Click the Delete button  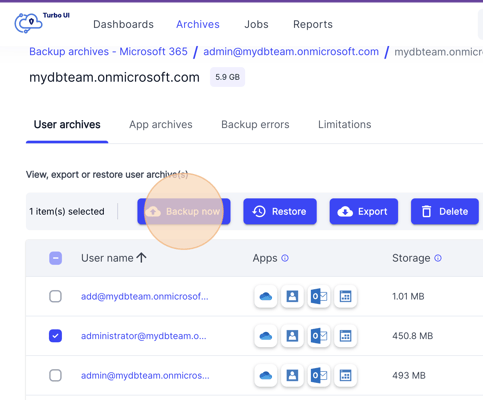445,211
